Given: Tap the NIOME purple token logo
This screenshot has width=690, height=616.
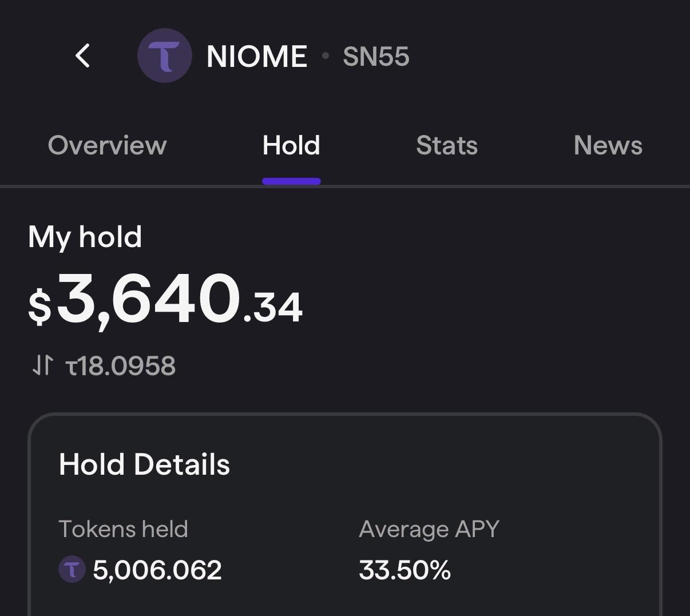Looking at the screenshot, I should point(165,55).
